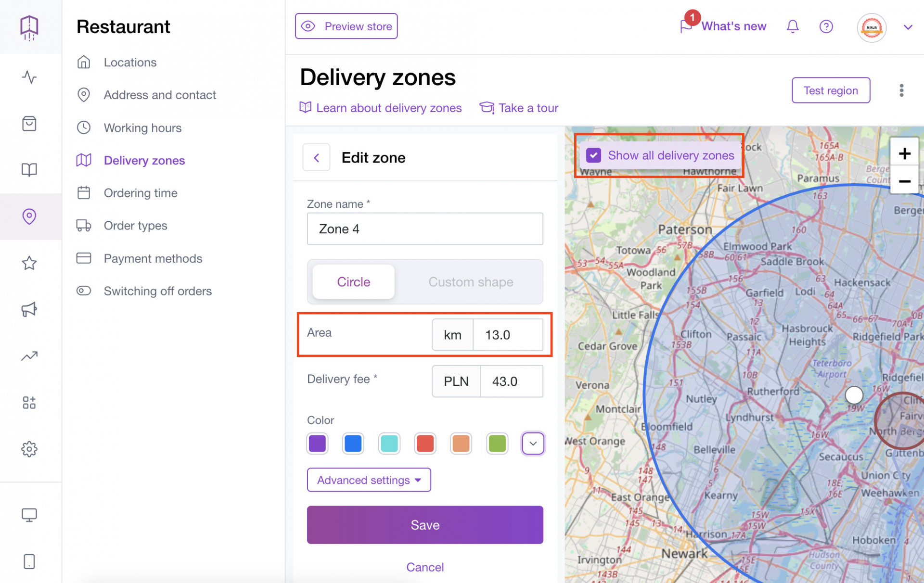Viewport: 924px width, 583px height.
Task: Click the Save button
Action: pos(424,525)
